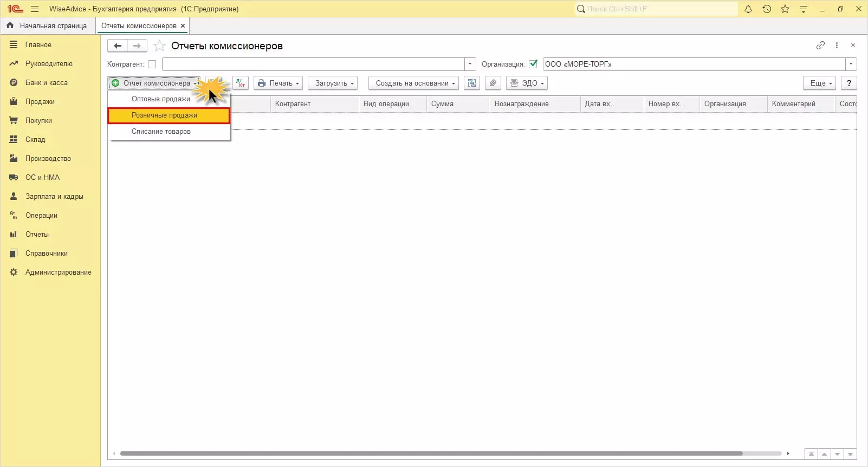Expand the Контрагент field dropdown arrow

(x=470, y=64)
